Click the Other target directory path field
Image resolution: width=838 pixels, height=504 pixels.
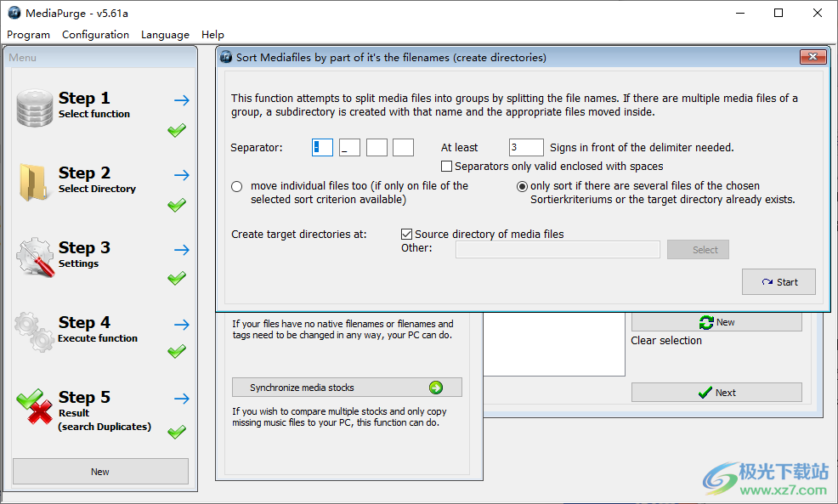558,250
